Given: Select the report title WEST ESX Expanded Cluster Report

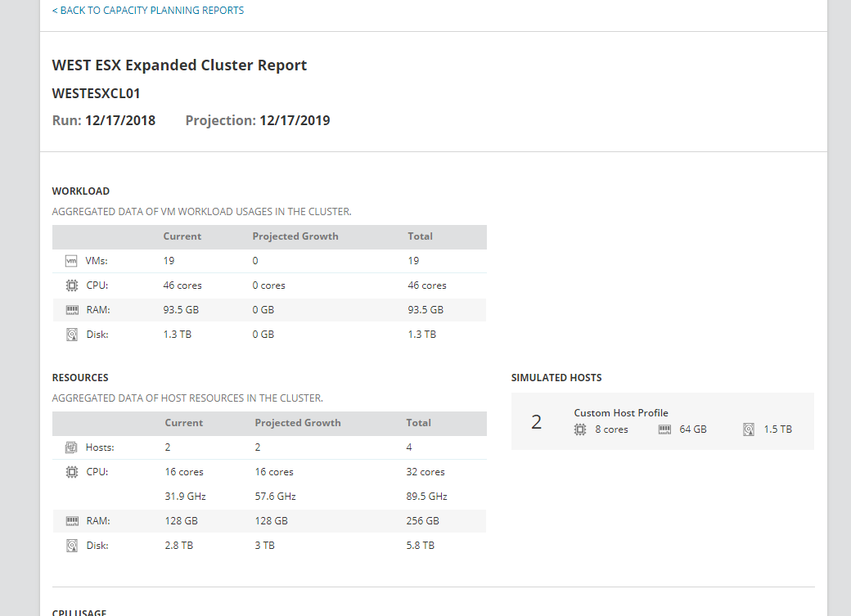Looking at the screenshot, I should tap(179, 65).
